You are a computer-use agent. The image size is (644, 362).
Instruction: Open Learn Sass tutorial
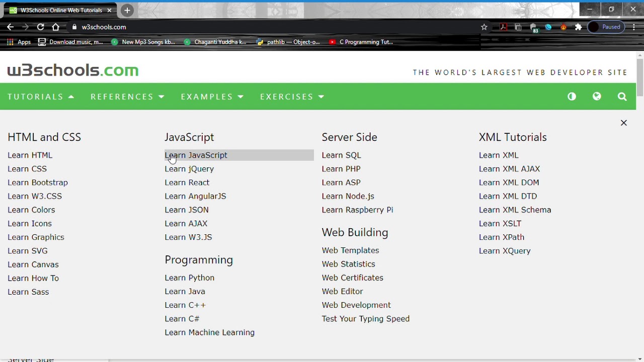point(28,292)
